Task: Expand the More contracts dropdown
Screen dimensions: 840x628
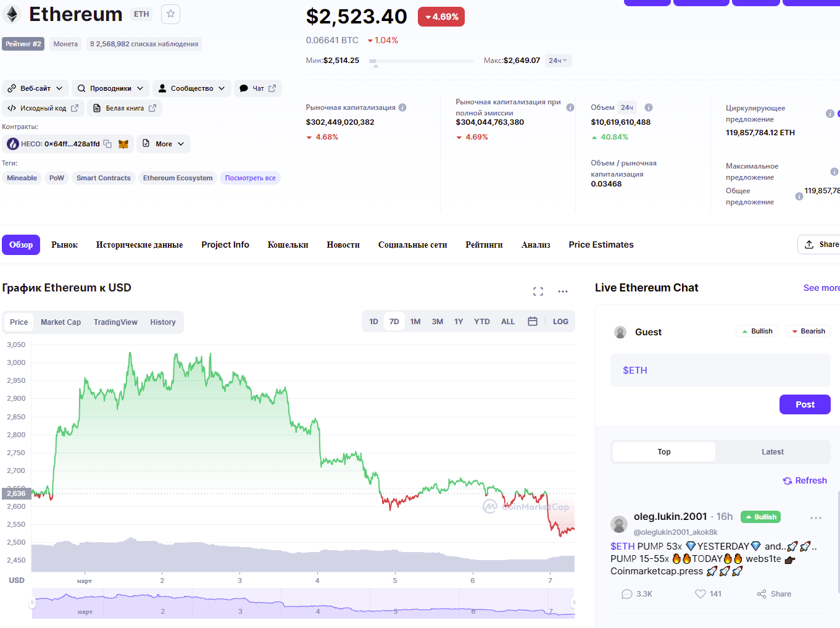Action: click(x=164, y=144)
